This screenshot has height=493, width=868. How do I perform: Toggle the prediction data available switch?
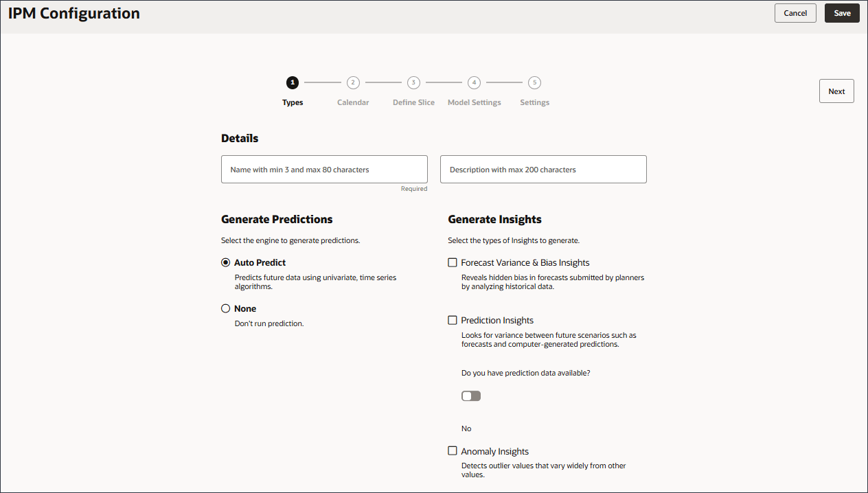pos(471,395)
